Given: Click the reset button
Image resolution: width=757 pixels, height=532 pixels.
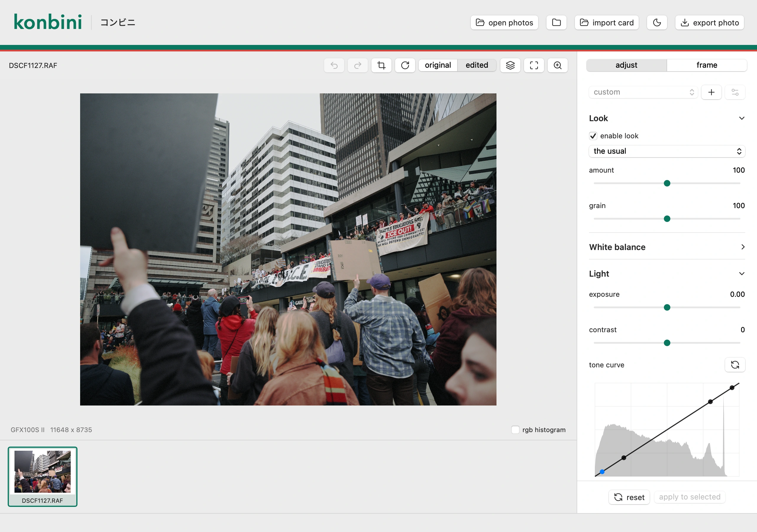Looking at the screenshot, I should pyautogui.click(x=629, y=497).
